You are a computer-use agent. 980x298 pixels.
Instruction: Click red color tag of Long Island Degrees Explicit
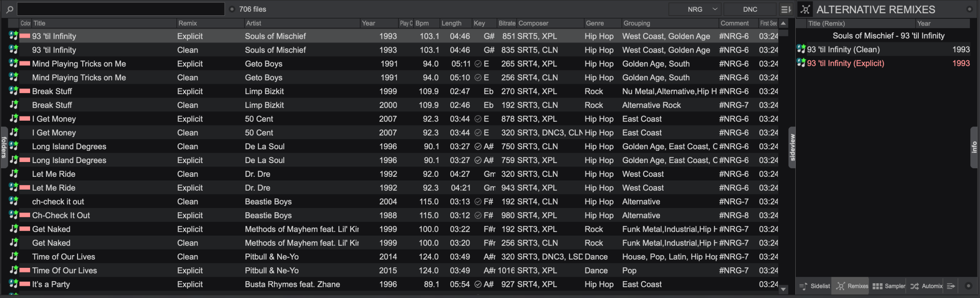25,160
